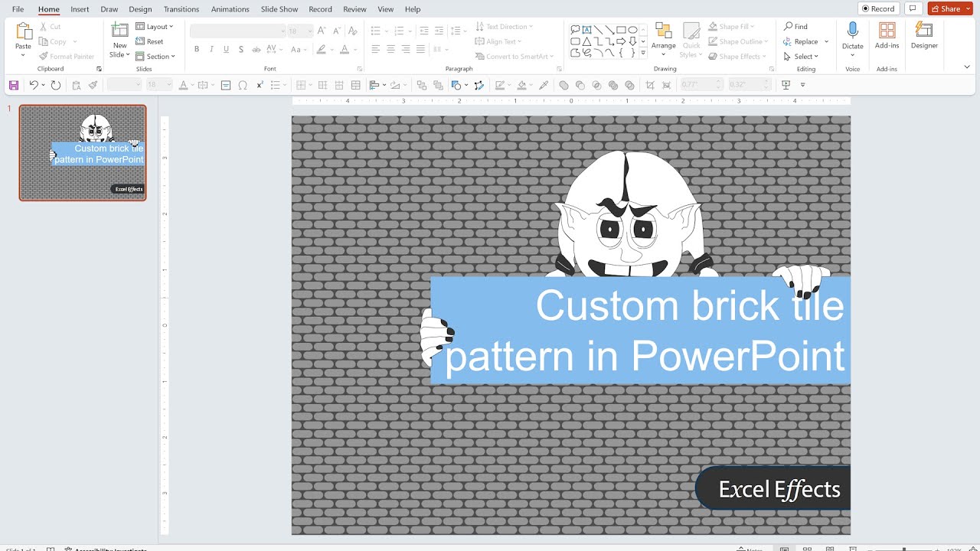Toggle align text left
The height and width of the screenshot is (551, 980).
(375, 49)
